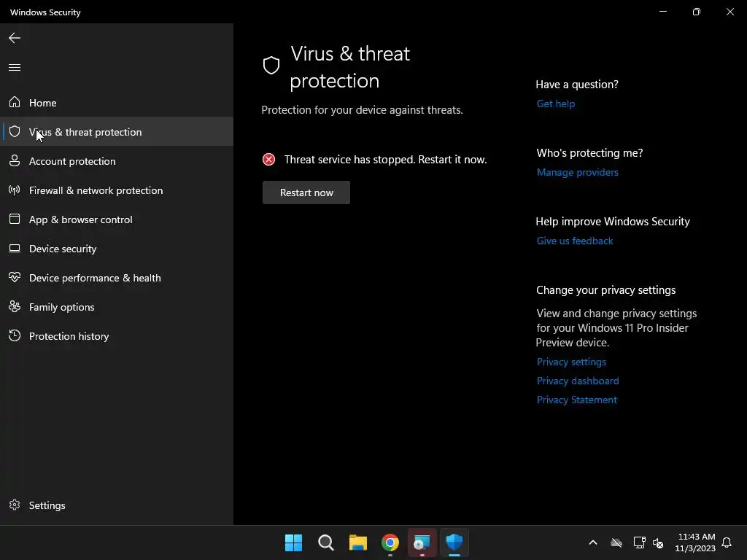Viewport: 747px width, 560px height.
Task: Open Home in the sidebar
Action: (x=117, y=102)
